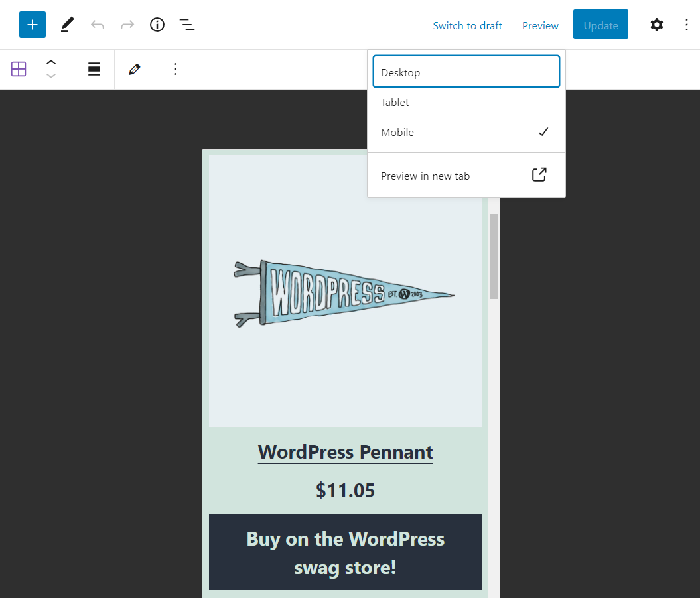Edit the block with pencil icon
This screenshot has height=598, width=700.
click(135, 69)
